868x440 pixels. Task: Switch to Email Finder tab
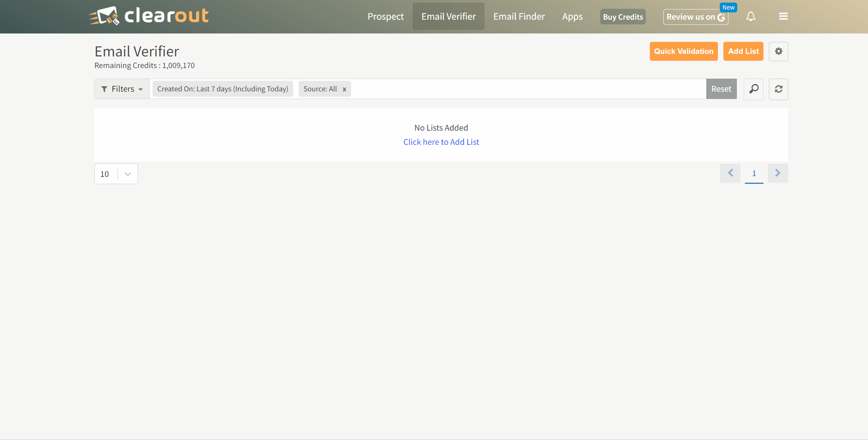click(x=519, y=16)
